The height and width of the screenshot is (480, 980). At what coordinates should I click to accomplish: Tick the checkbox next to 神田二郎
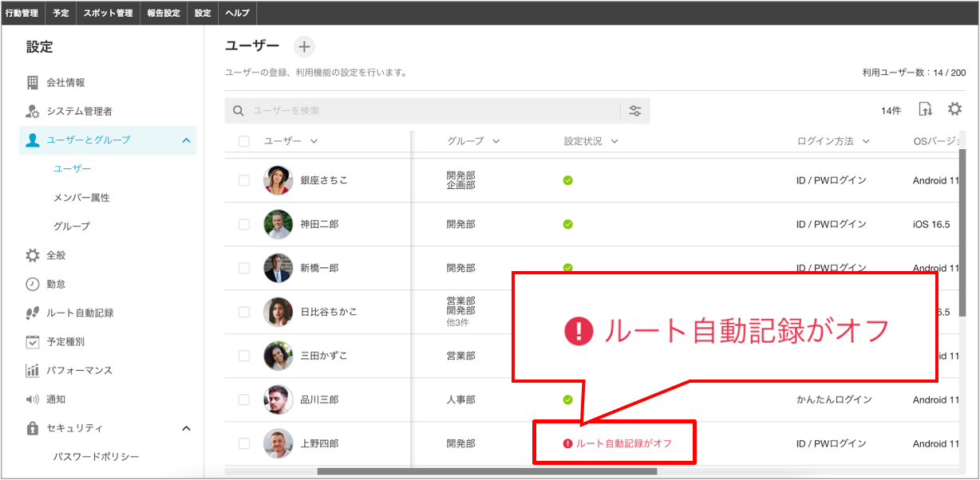pos(244,224)
